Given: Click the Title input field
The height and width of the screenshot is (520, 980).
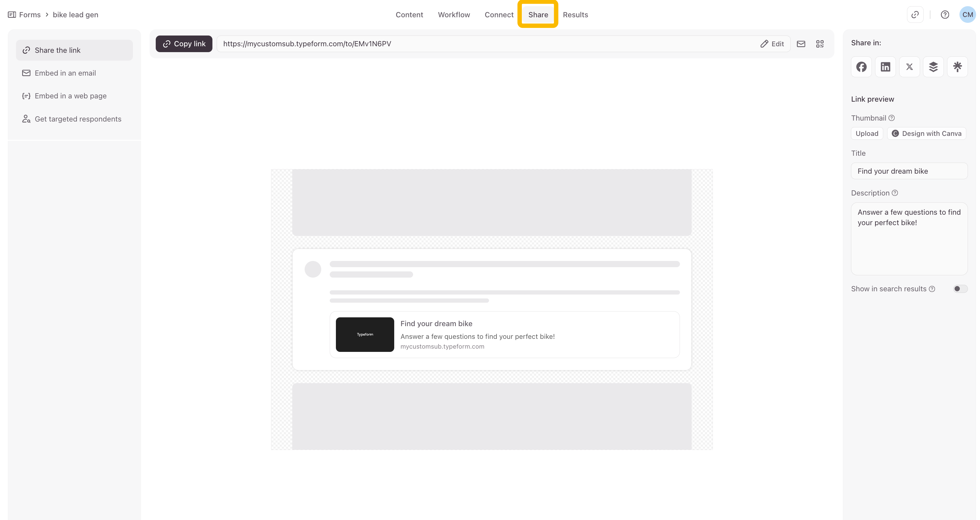Looking at the screenshot, I should click(x=909, y=171).
